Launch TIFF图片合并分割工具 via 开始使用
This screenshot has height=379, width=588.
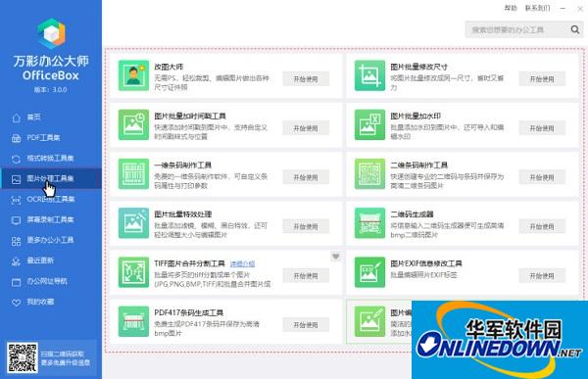pos(306,276)
